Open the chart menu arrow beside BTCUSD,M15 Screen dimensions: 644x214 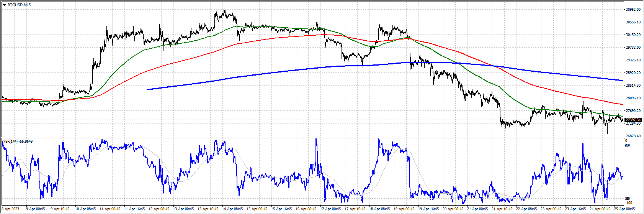[x=4, y=5]
